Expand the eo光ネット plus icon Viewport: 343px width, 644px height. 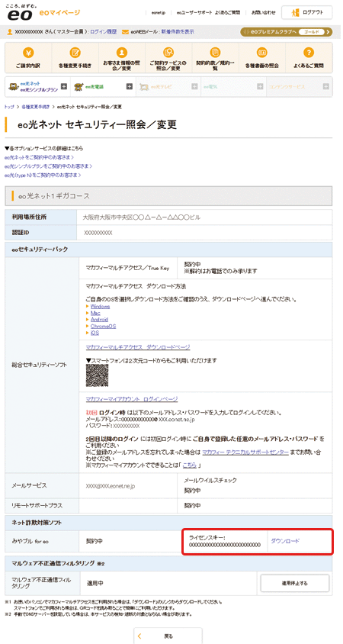[x=63, y=86]
